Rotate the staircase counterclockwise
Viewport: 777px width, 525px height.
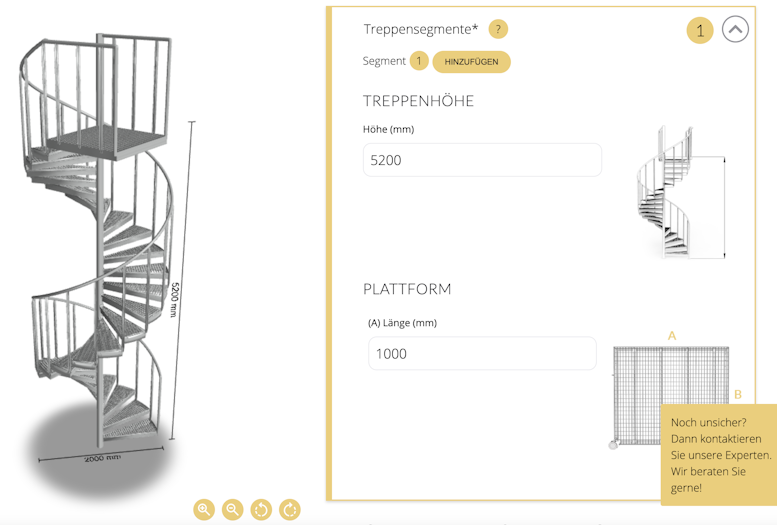[261, 509]
